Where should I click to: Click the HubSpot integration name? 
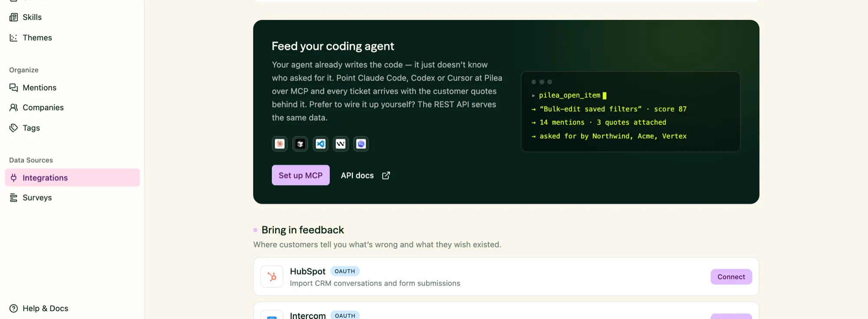point(308,271)
